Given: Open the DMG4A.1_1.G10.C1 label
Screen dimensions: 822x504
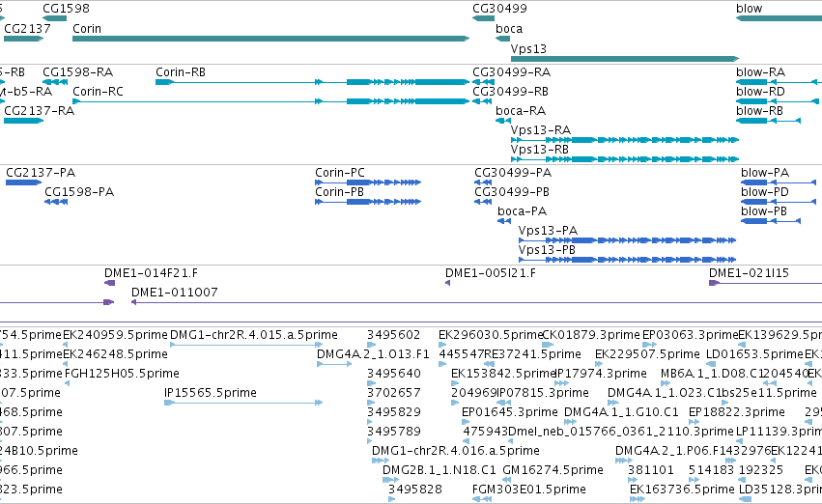Looking at the screenshot, I should pos(621,412).
